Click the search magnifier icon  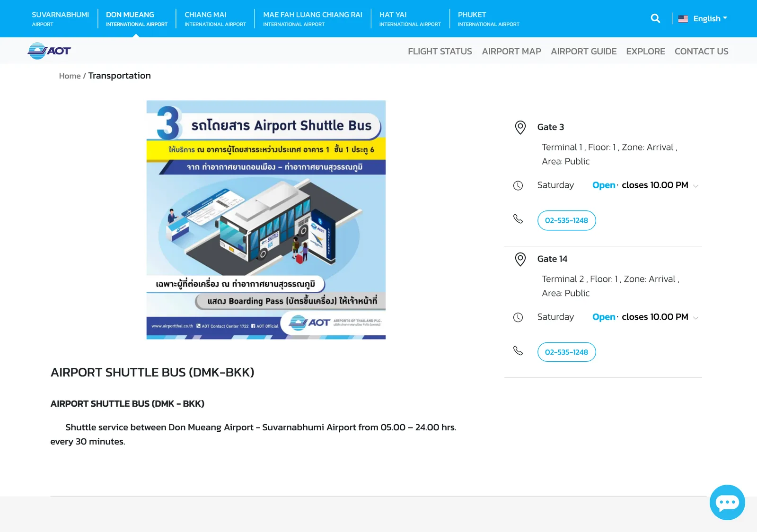tap(655, 18)
